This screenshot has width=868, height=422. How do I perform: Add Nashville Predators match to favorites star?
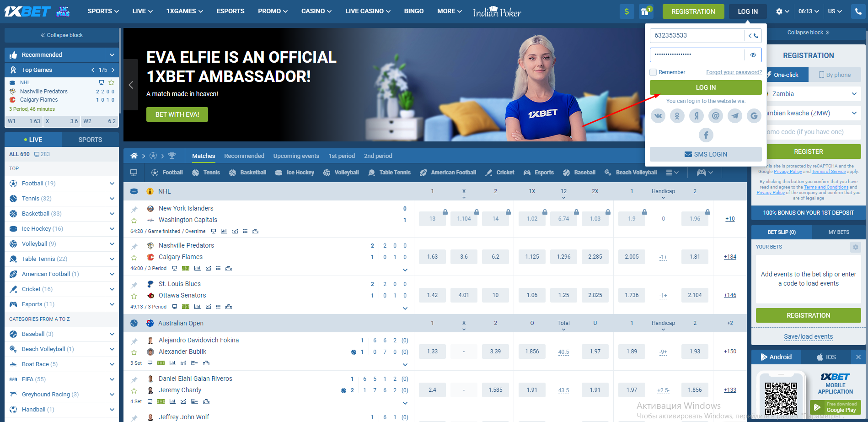(x=134, y=258)
